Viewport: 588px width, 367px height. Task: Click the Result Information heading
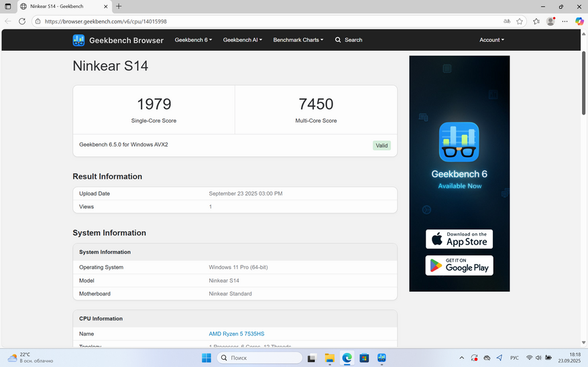[107, 176]
